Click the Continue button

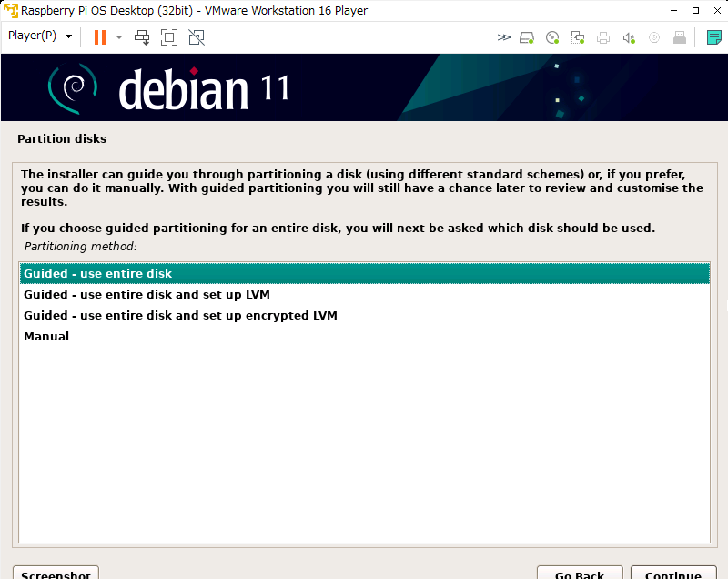coord(673,573)
